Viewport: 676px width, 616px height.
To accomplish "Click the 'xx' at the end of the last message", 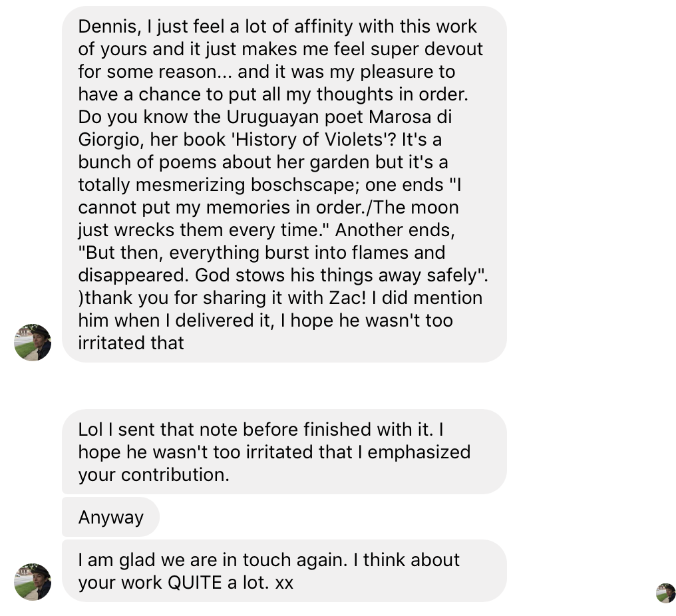I will point(284,582).
